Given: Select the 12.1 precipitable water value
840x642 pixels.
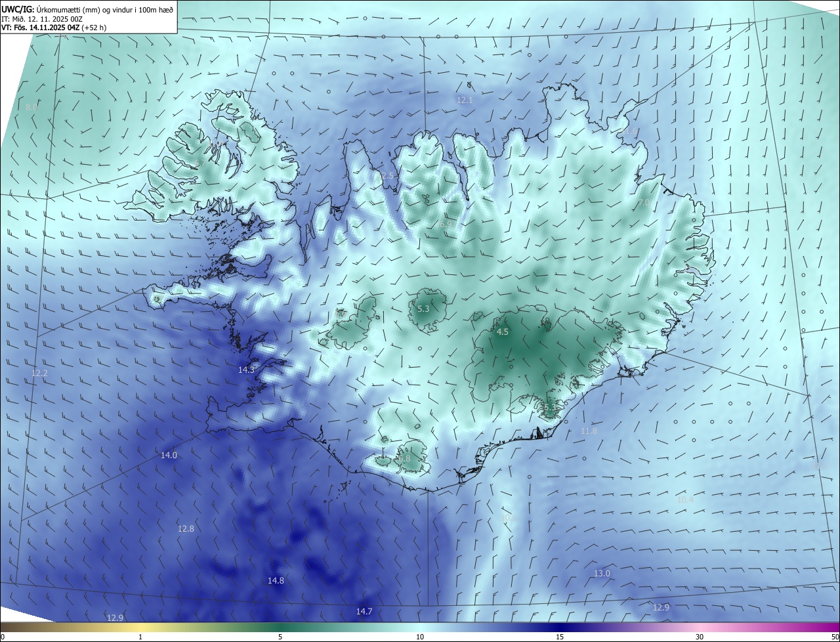Looking at the screenshot, I should pos(465,100).
